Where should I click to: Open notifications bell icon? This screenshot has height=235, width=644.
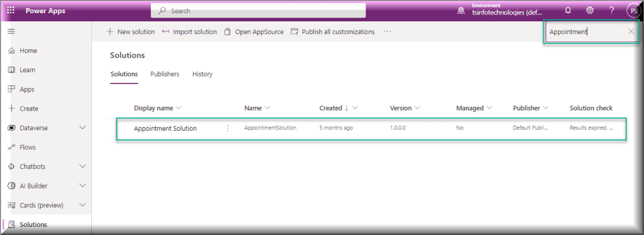click(569, 11)
